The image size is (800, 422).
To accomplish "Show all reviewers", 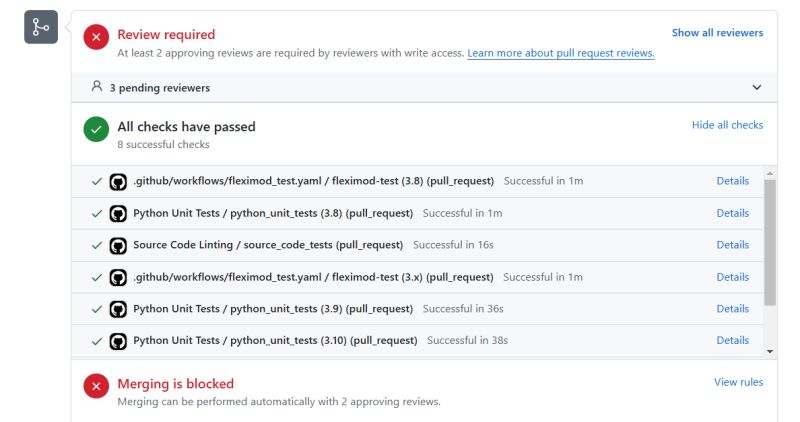I will [717, 33].
